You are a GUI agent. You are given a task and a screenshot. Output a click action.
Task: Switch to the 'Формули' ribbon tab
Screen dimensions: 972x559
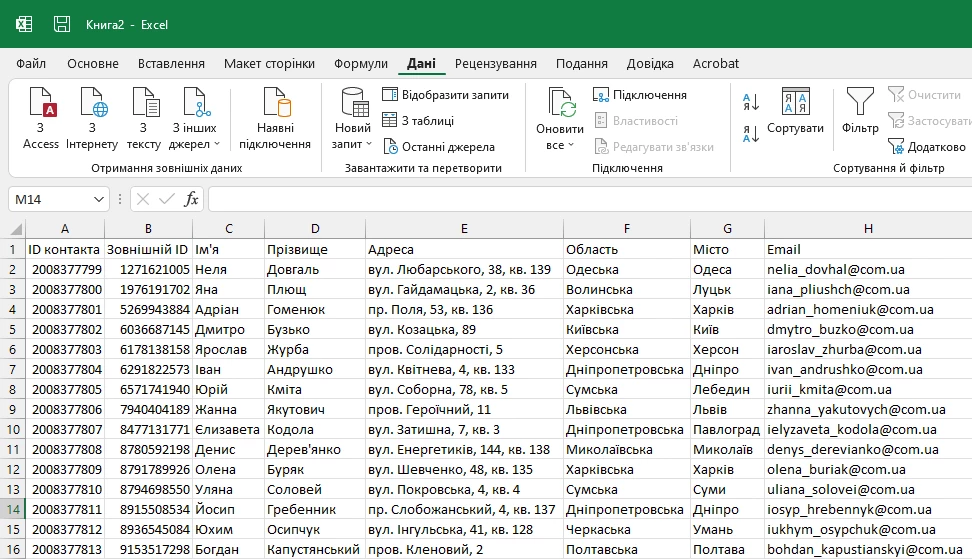click(x=361, y=63)
